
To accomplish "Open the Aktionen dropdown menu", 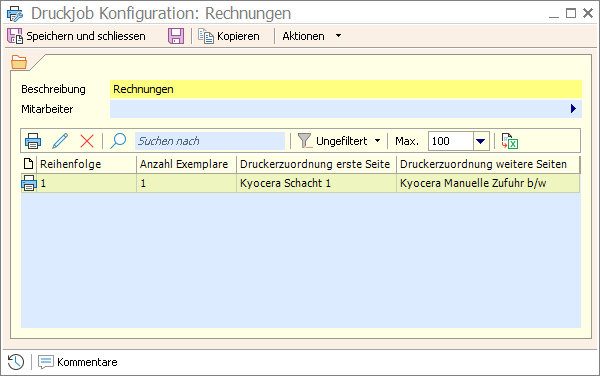I will pos(311,36).
